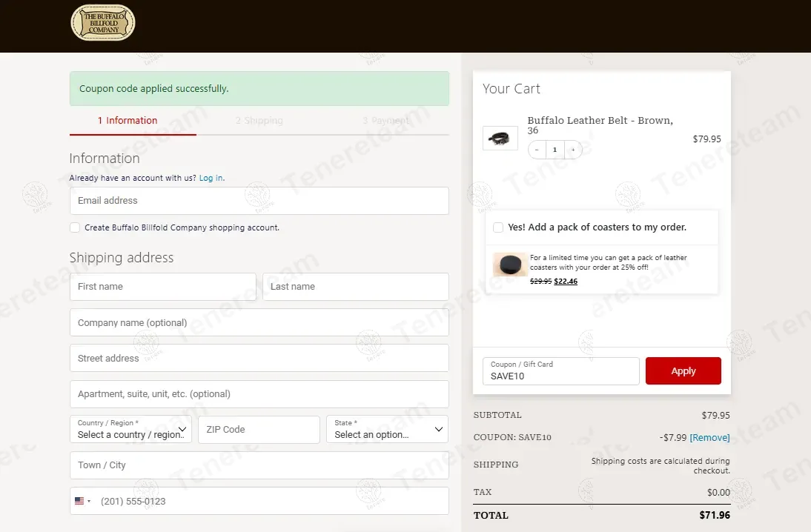The height and width of the screenshot is (532, 811).
Task: Click into the ZIP Code field
Action: click(x=259, y=429)
